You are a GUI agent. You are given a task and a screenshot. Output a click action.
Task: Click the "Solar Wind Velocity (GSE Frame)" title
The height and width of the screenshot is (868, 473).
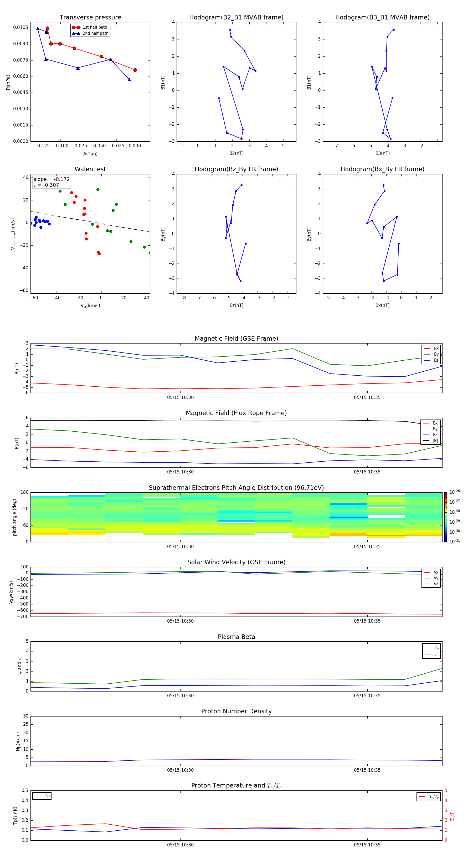[x=236, y=562]
